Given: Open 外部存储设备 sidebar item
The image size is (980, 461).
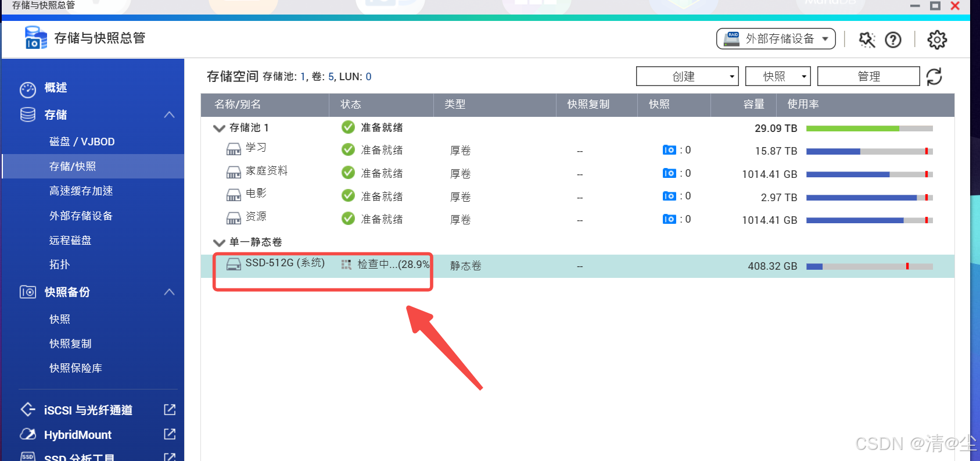Looking at the screenshot, I should pyautogui.click(x=81, y=216).
